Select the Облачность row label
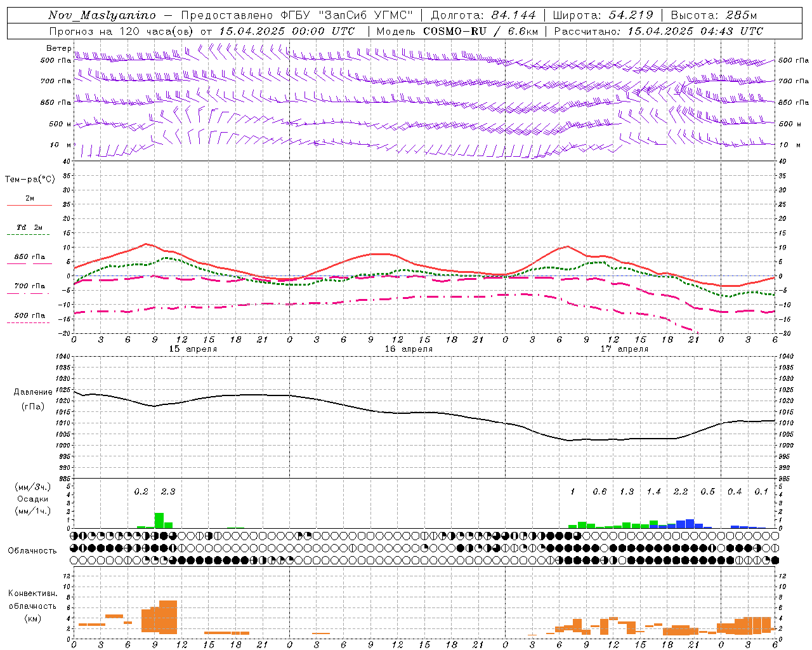 click(32, 550)
